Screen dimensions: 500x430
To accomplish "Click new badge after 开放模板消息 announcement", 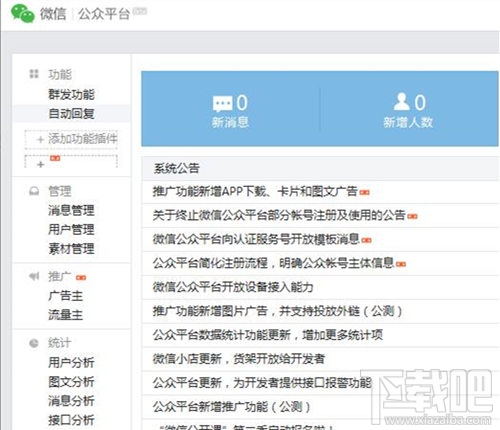I will tap(367, 240).
